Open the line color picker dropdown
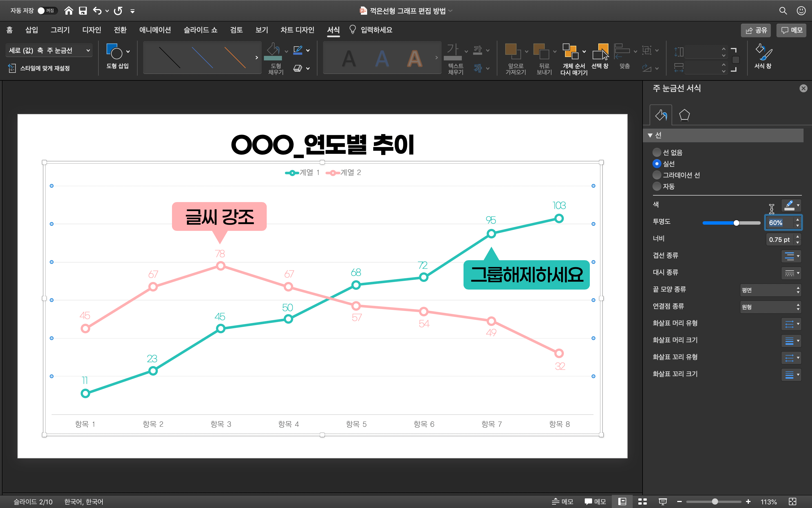 (x=791, y=205)
